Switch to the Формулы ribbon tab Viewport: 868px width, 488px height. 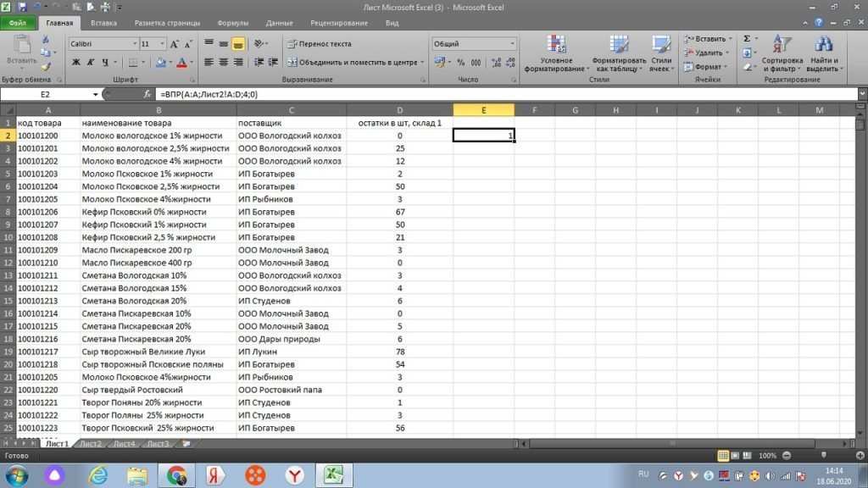(x=232, y=23)
